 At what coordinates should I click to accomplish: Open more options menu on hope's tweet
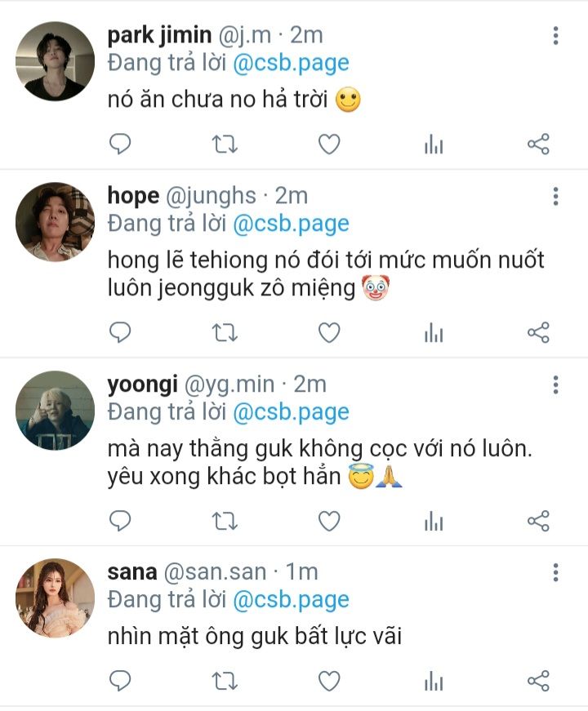click(x=555, y=197)
